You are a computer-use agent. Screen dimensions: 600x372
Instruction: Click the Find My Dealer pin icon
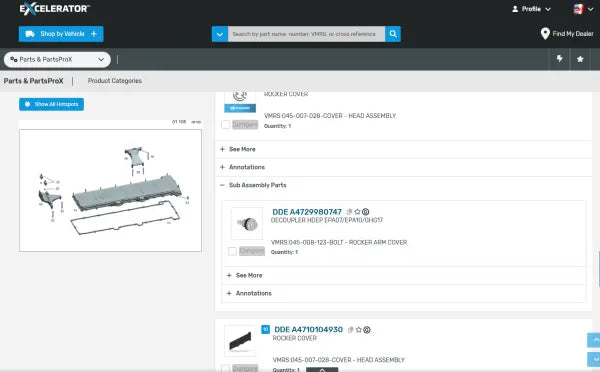[545, 34]
